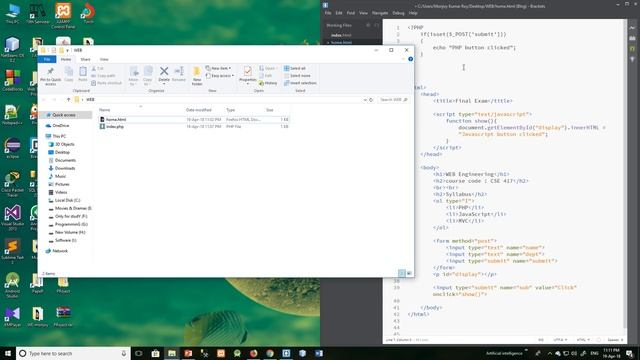The image size is (640, 360).
Task: Click the taskbar search box
Action: click(73, 353)
